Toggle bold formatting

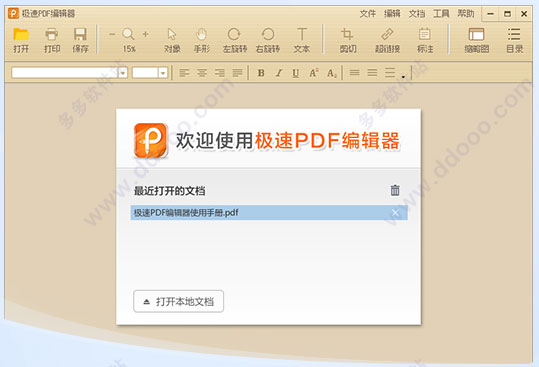[261, 73]
